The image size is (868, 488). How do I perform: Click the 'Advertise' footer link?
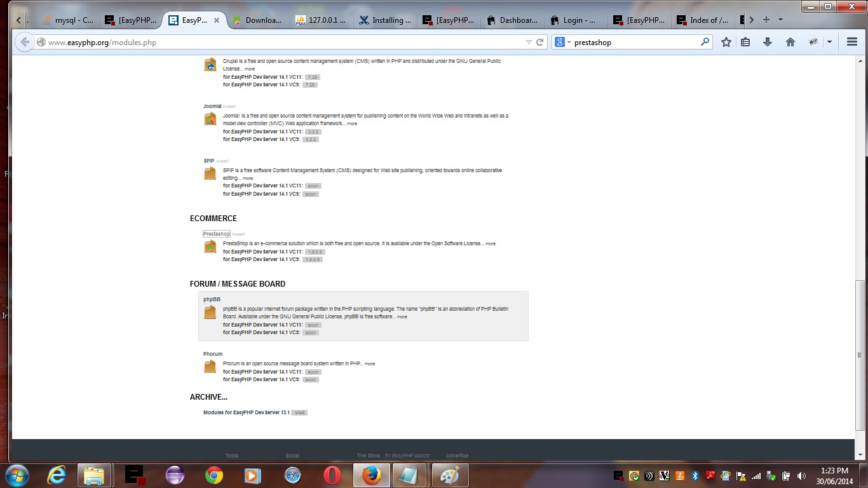coord(457,456)
